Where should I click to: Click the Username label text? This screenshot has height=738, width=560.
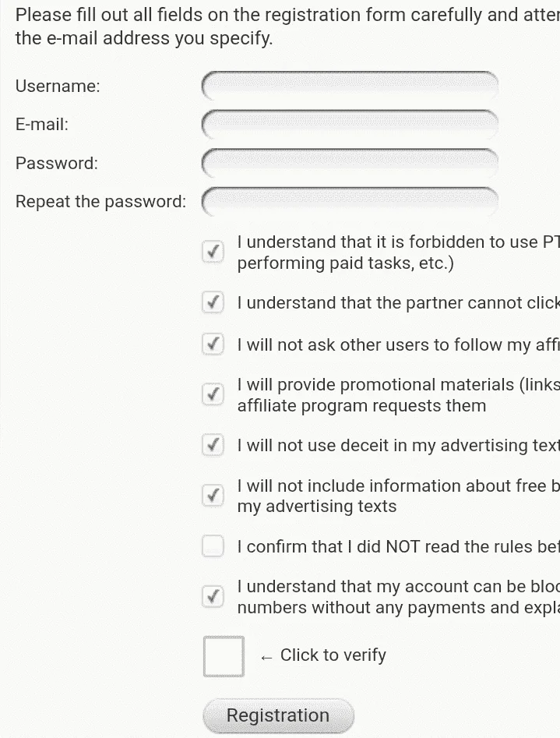(x=58, y=87)
